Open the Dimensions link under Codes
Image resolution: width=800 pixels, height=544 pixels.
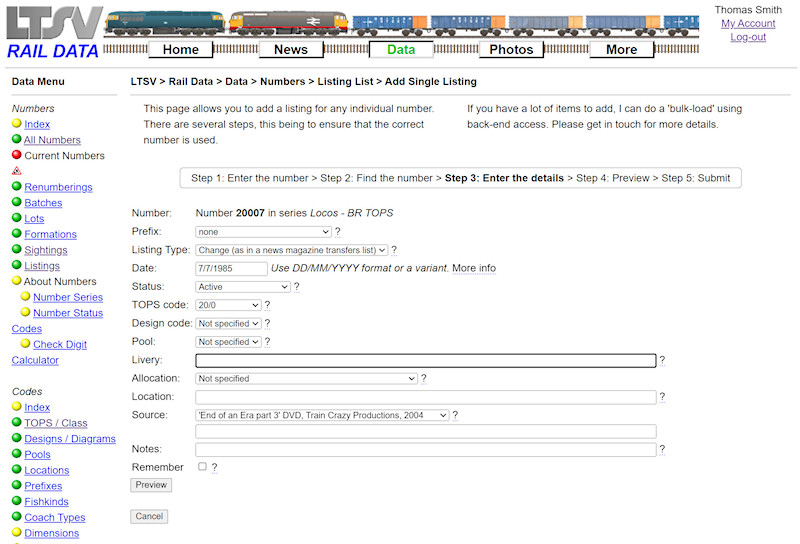52,533
